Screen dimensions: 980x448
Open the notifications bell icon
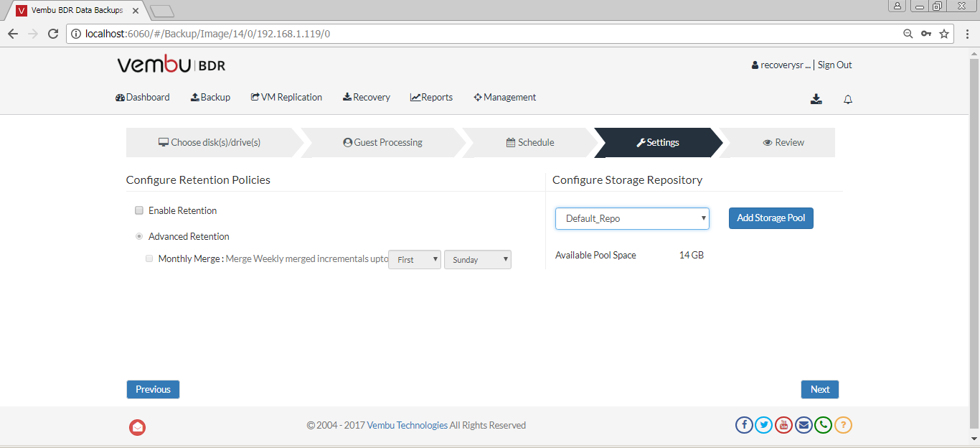(848, 99)
